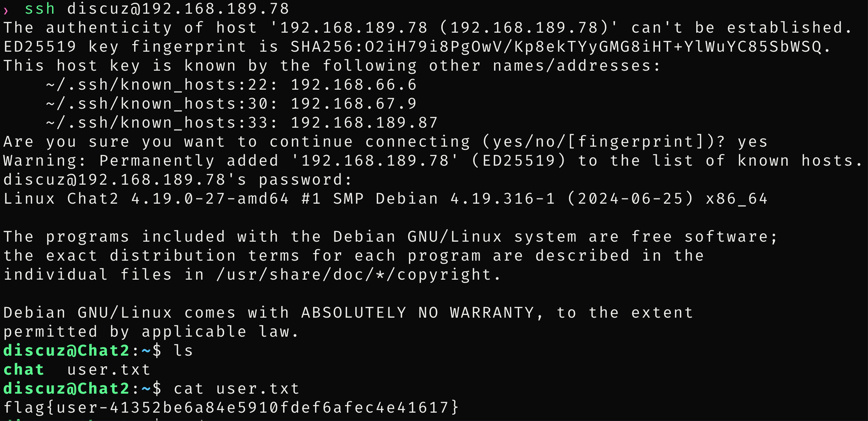Click the flag{user-...} output string
868x421 pixels.
click(x=231, y=408)
